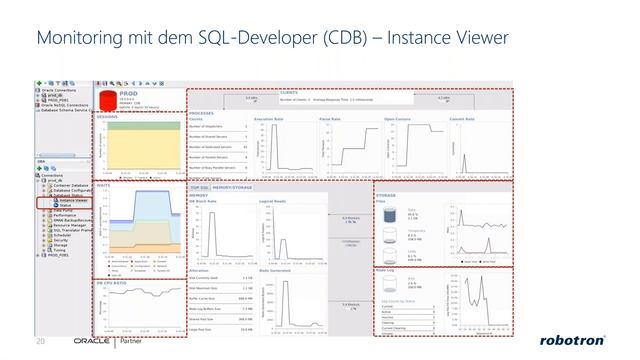Select prod_db under Oracle Connections
Screen dimensions: 640x360
tap(55, 95)
